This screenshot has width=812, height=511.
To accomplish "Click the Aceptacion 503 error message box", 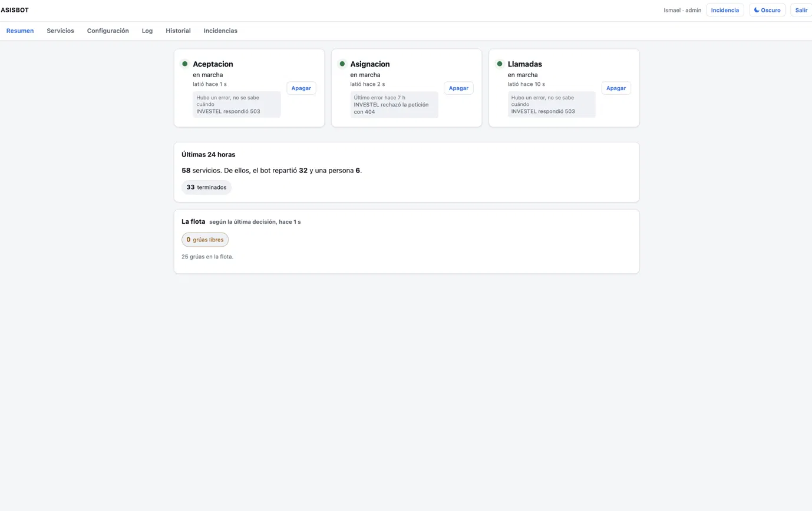I will point(237,104).
